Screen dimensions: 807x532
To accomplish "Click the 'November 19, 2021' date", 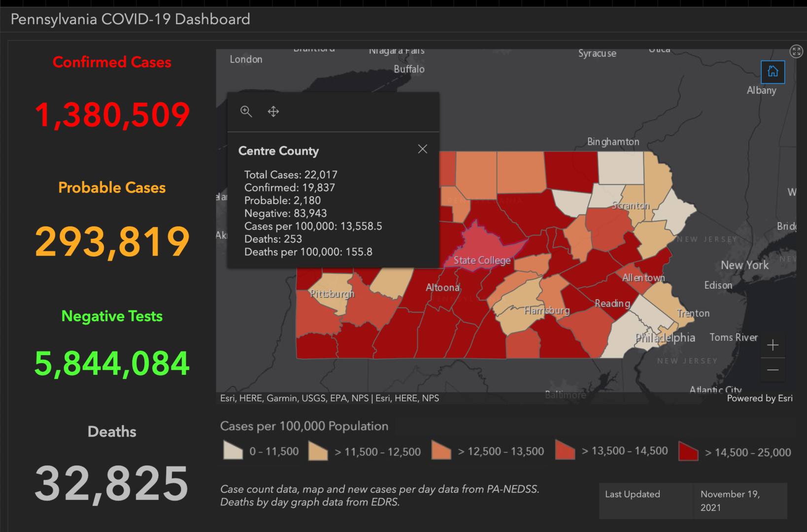I will tap(730, 500).
